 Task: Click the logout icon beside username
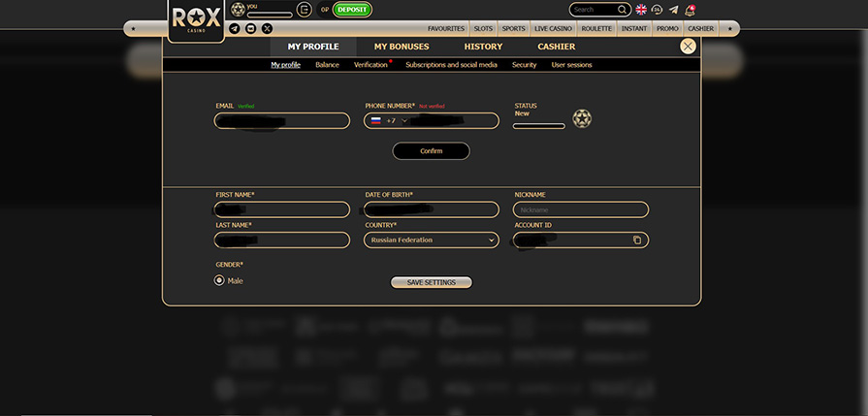point(305,10)
